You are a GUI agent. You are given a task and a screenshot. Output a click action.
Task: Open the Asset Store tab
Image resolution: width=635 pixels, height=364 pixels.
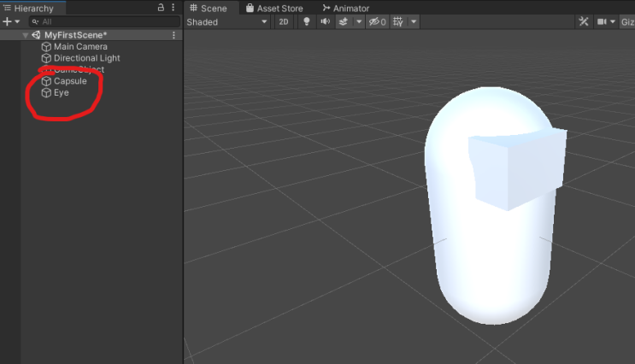274,8
